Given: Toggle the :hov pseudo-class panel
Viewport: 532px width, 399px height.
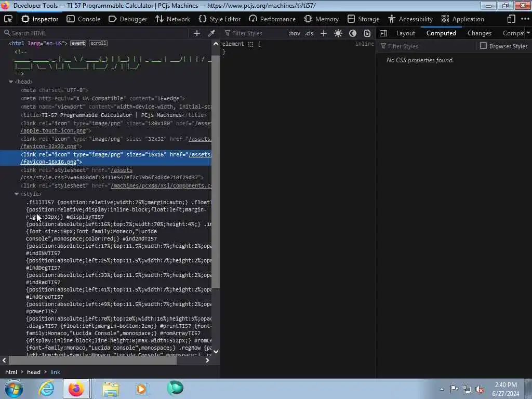Looking at the screenshot, I should pyautogui.click(x=295, y=33).
